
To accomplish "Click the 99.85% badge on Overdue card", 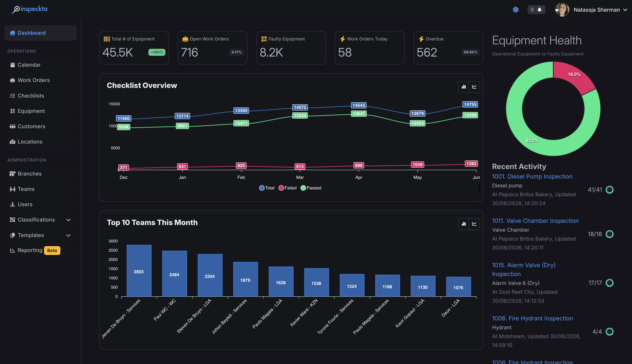I will [470, 52].
